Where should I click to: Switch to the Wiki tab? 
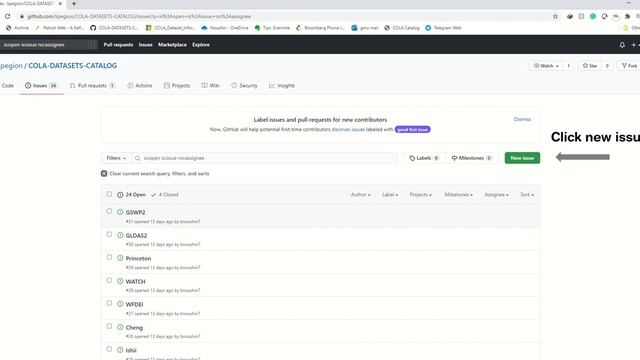(x=211, y=86)
